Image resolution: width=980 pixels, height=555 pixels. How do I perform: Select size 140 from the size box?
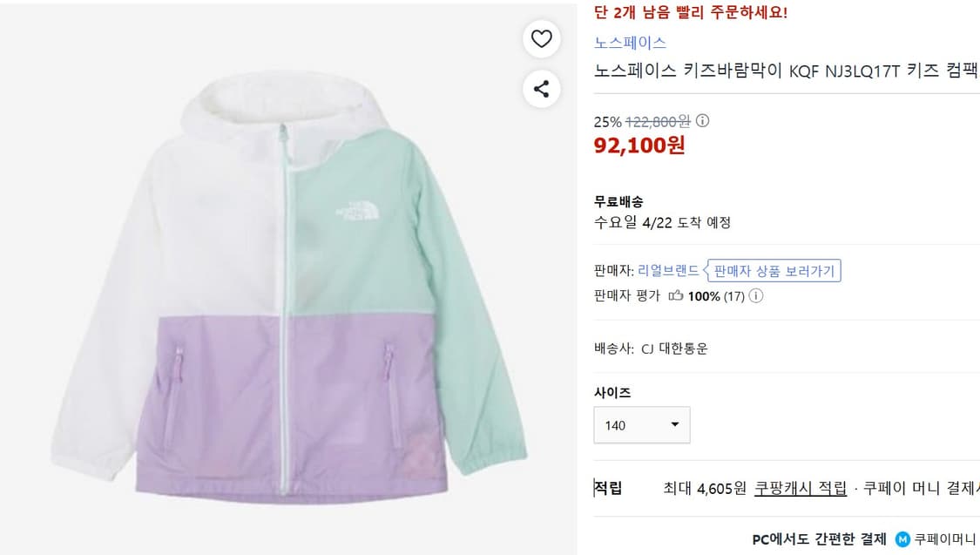click(x=614, y=424)
